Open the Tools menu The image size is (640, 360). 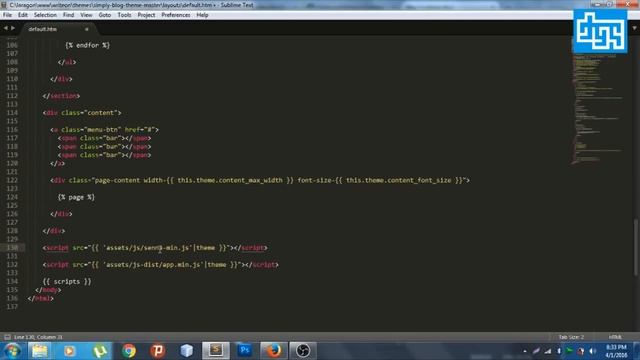point(124,15)
